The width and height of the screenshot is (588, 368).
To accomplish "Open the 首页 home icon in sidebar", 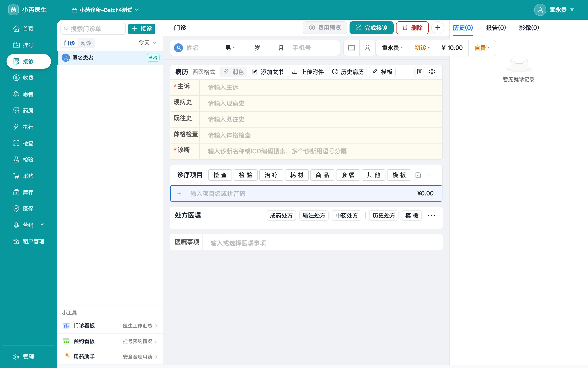I will pos(16,29).
